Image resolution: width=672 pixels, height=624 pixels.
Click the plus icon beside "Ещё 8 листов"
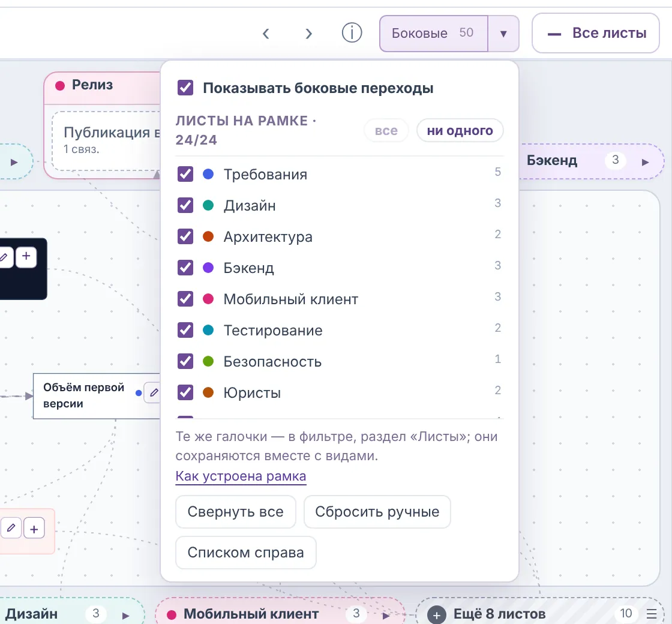437,615
